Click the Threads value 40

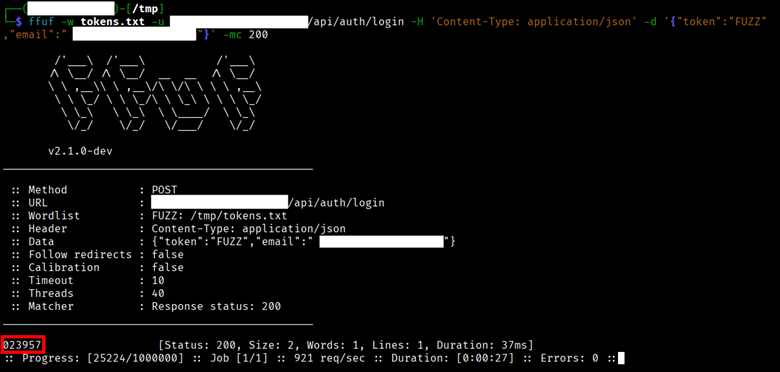click(x=158, y=293)
